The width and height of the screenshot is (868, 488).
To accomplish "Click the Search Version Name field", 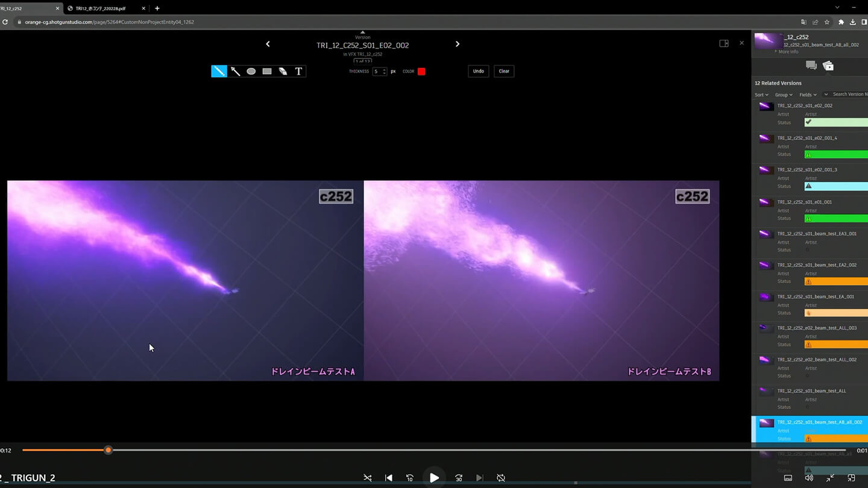I will pyautogui.click(x=850, y=94).
